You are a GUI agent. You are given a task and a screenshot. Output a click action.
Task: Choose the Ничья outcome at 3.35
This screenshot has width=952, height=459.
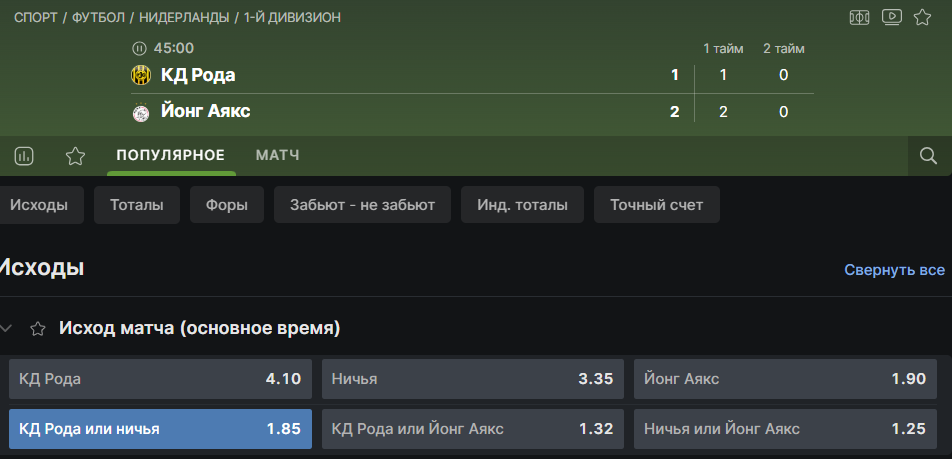click(474, 379)
